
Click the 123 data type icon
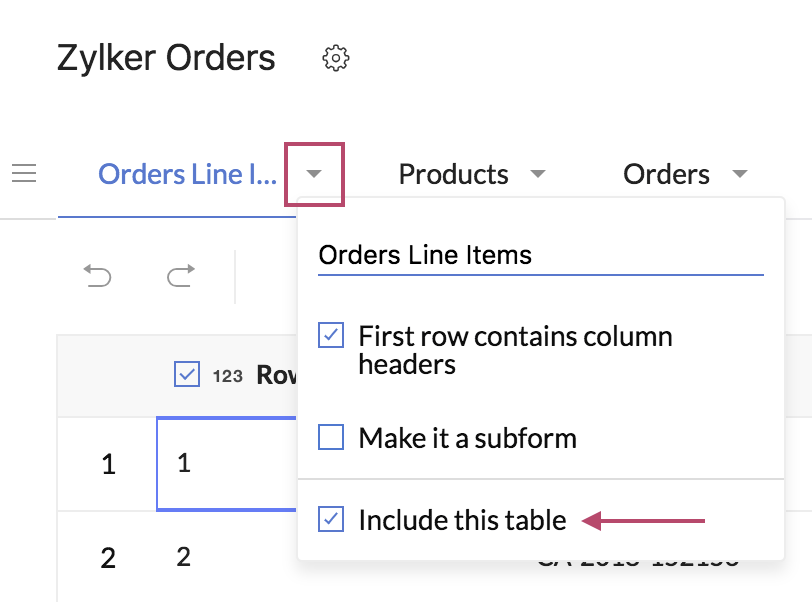coord(228,376)
